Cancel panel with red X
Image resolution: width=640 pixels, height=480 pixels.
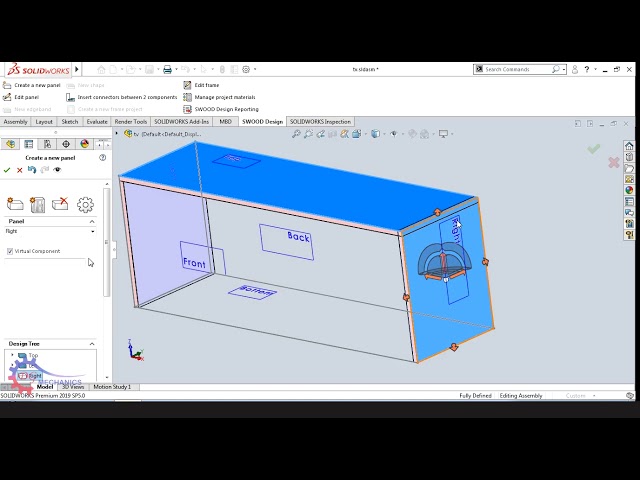pos(19,170)
